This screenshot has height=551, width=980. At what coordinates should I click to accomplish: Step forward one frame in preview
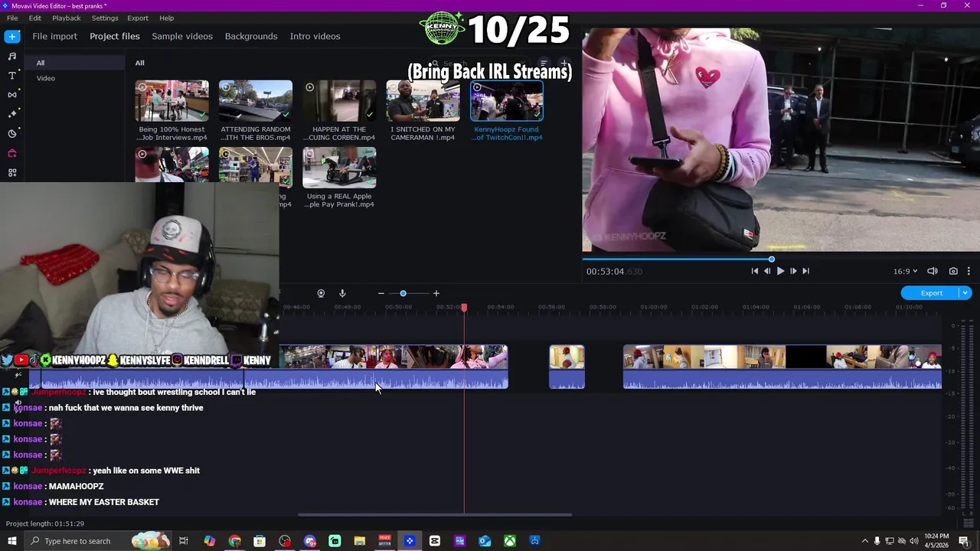(x=793, y=271)
